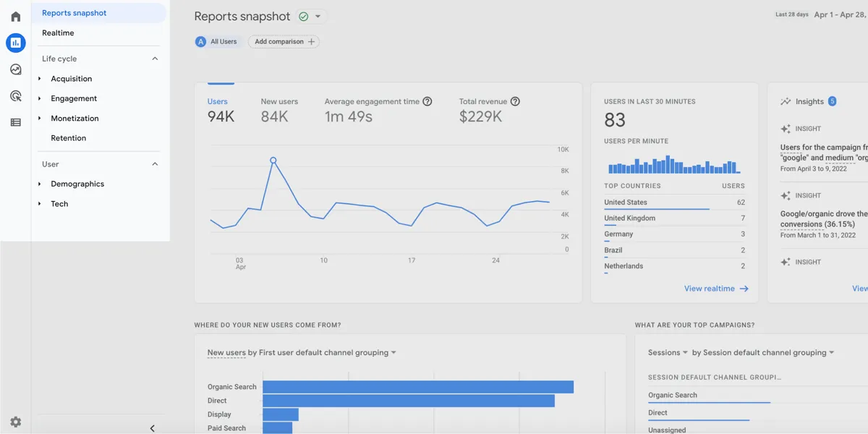
Task: Click the highlighted peak point on chart
Action: click(273, 161)
